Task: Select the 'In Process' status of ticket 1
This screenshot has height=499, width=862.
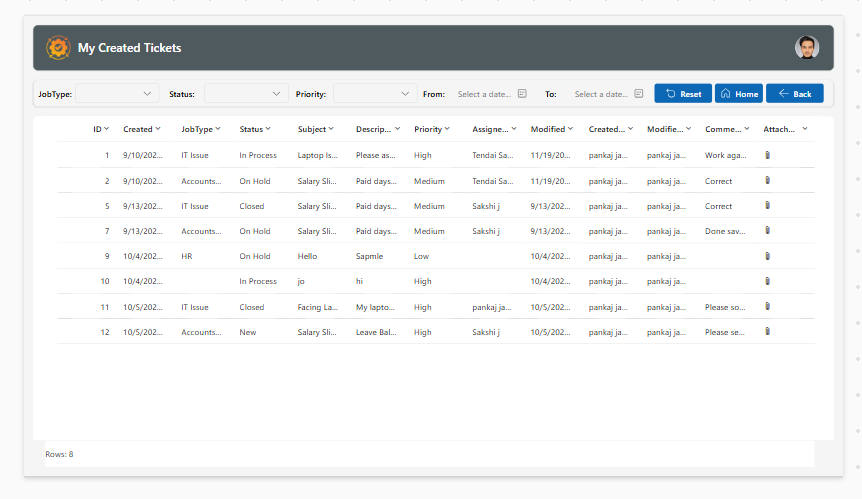Action: point(258,156)
